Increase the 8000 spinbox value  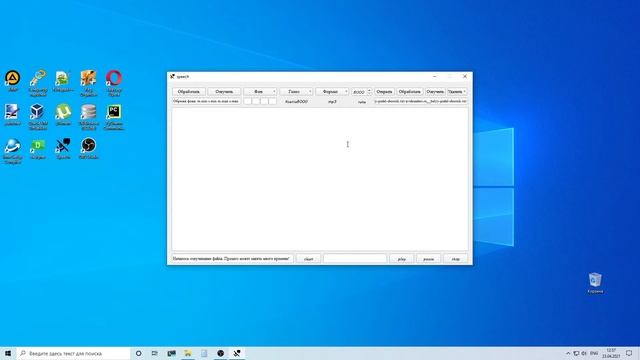coord(369,90)
